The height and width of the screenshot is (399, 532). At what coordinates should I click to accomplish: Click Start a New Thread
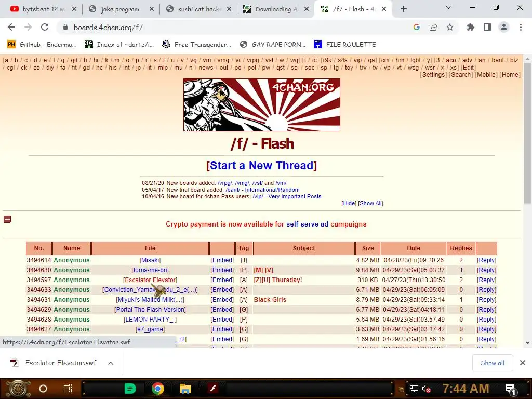[x=262, y=166]
